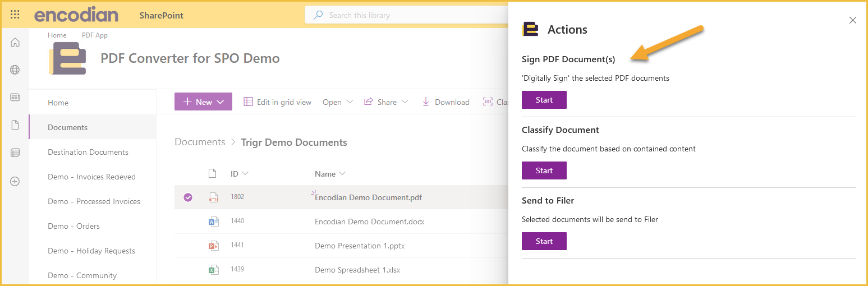Click the Encodian logo
Screen dimensions: 868x286
click(x=76, y=15)
